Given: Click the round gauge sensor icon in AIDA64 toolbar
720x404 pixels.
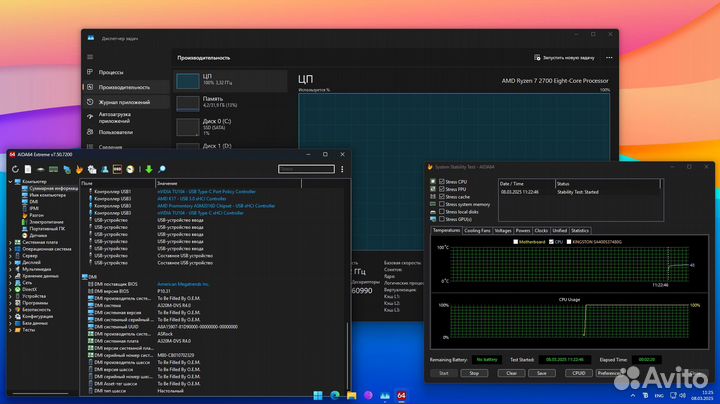Looking at the screenshot, I should pyautogui.click(x=130, y=169).
